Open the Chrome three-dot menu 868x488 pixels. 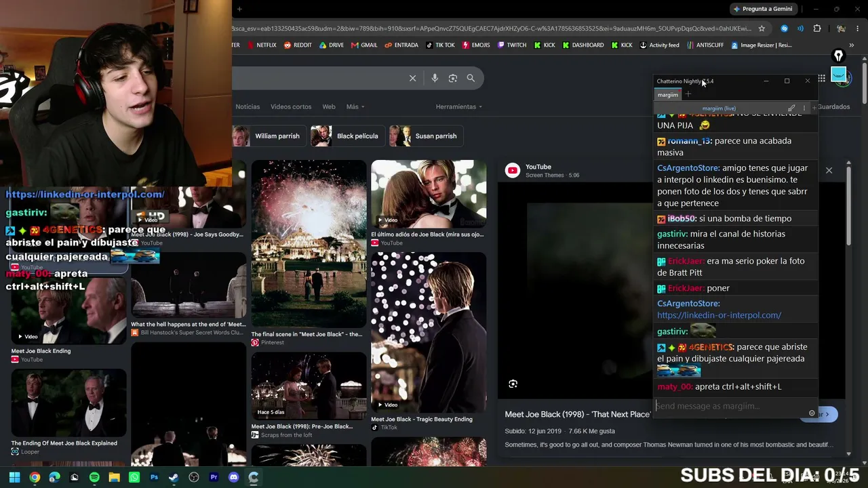pos(858,28)
